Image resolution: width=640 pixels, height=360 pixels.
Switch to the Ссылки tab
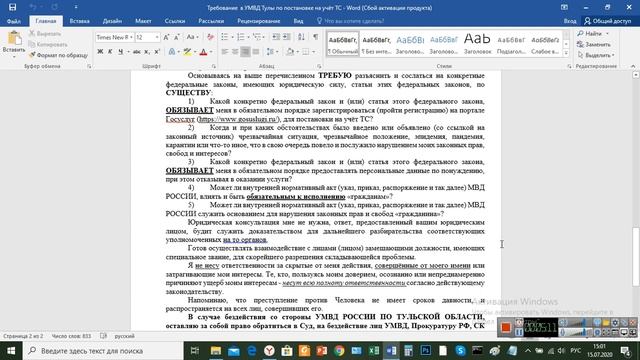tap(175, 21)
